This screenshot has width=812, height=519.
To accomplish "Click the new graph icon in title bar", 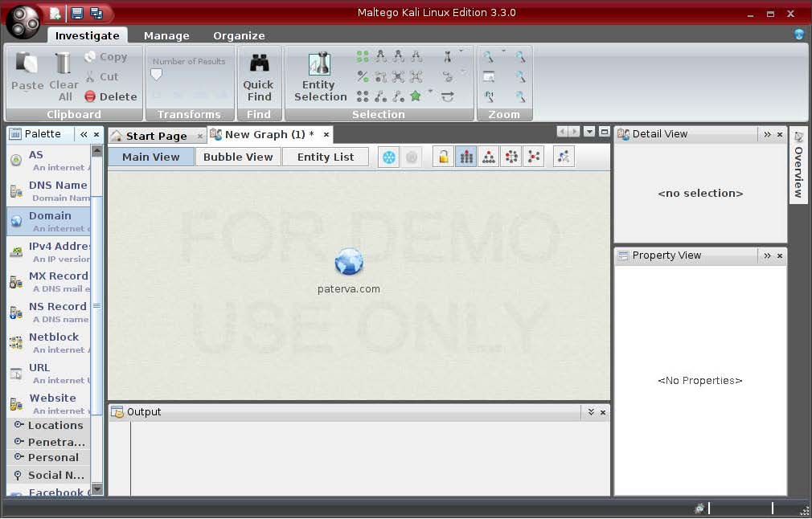I will point(55,13).
